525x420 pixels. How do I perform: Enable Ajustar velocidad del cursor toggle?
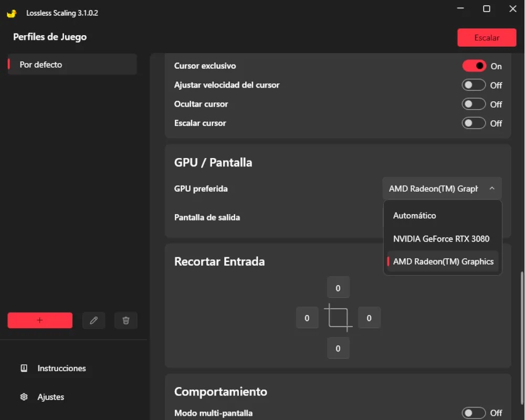(474, 85)
